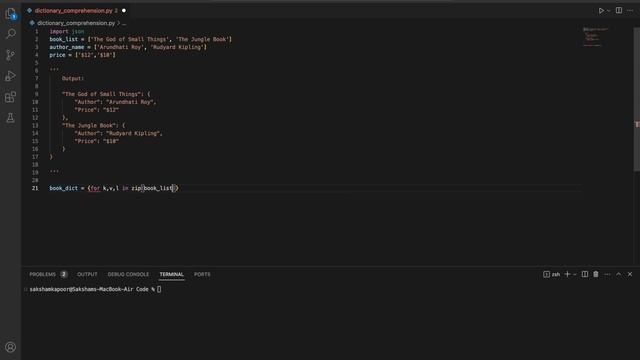This screenshot has width=640, height=360.
Task: Click "The God of Small Things" key line
Action: (x=106, y=94)
